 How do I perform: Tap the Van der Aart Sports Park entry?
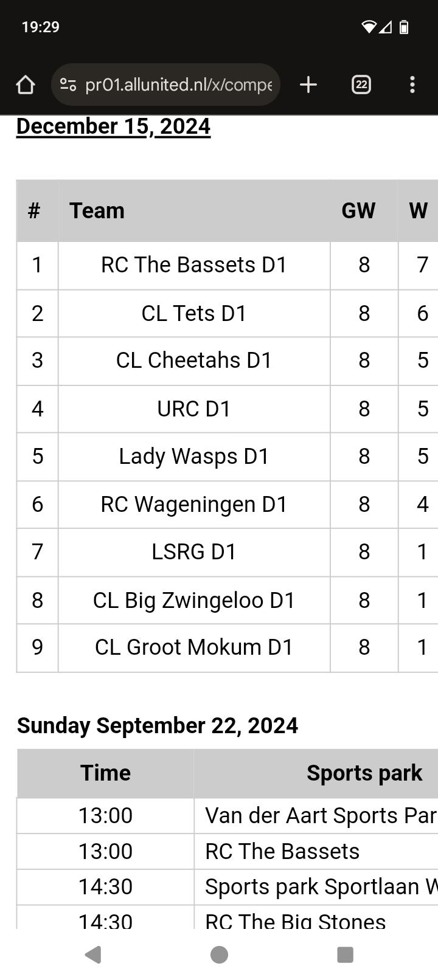pyautogui.click(x=320, y=815)
